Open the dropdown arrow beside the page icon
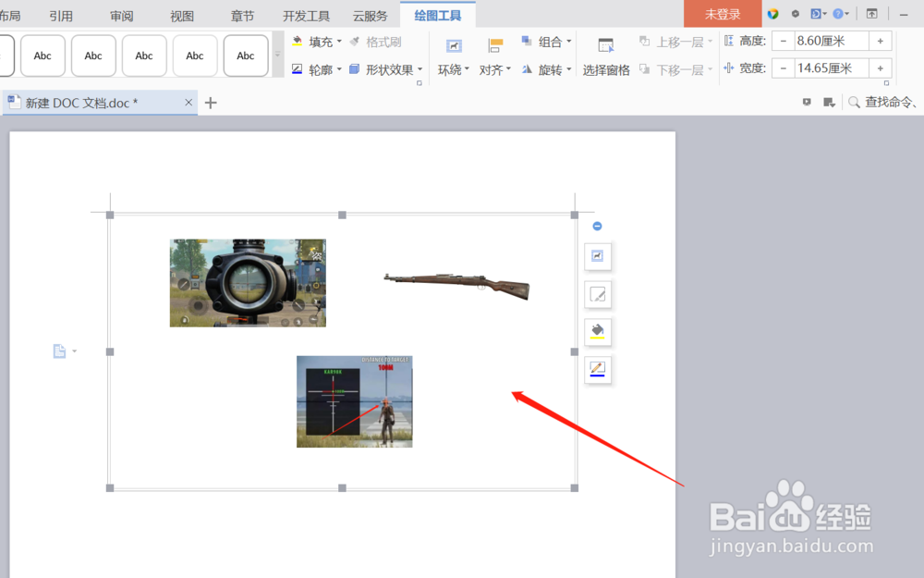 pos(74,350)
